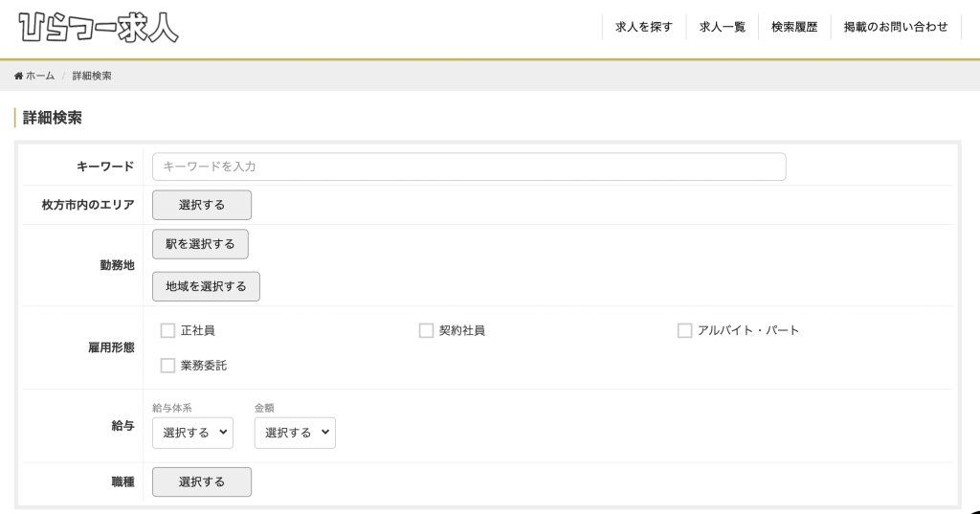The image size is (980, 514).
Task: Click the 駅を選択する button
Action: (200, 244)
